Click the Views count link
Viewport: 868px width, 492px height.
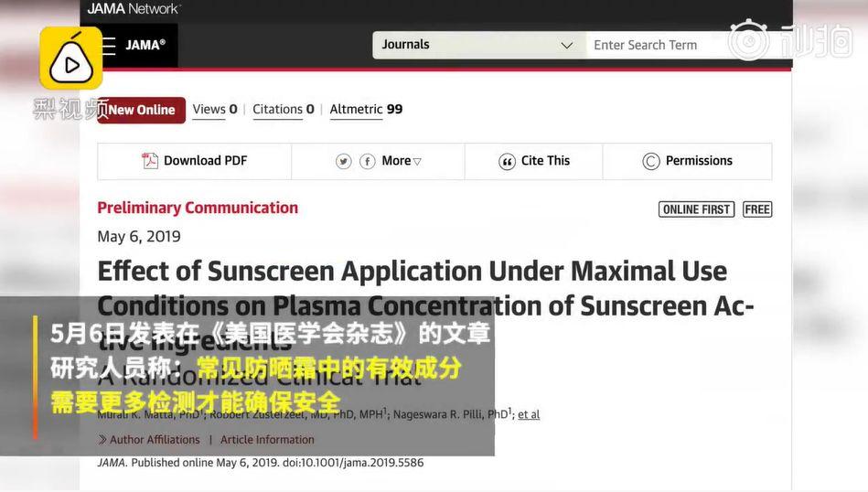pos(214,110)
